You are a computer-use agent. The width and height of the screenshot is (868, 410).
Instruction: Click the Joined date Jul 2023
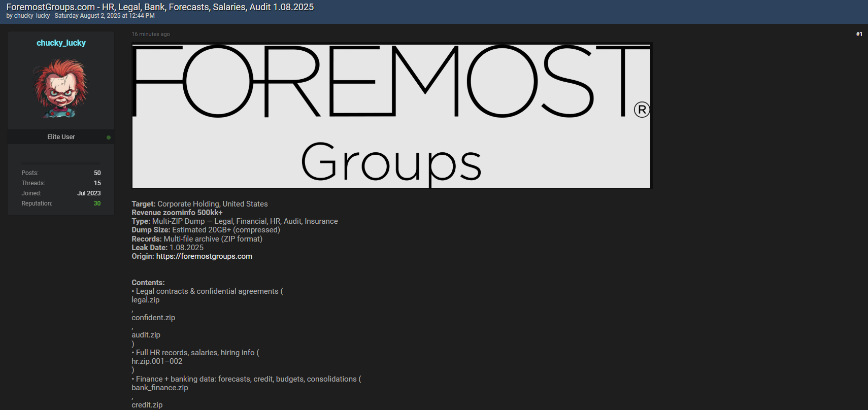click(89, 193)
